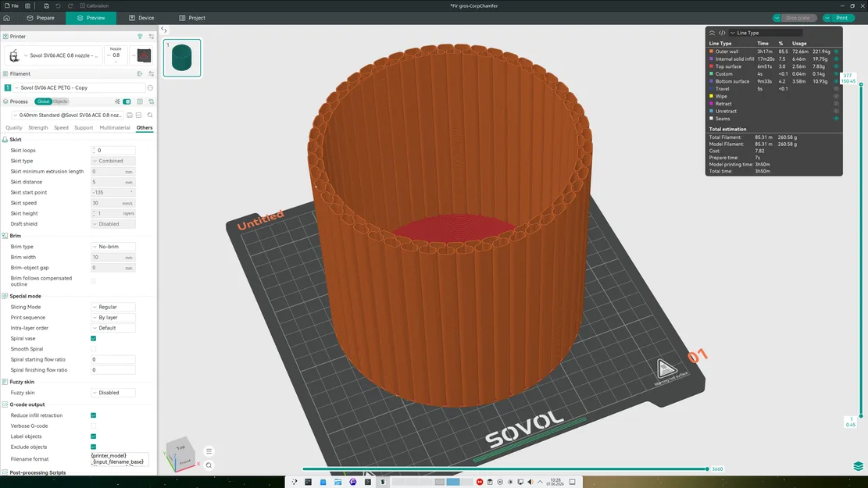Open the process settings search icon

150,115
